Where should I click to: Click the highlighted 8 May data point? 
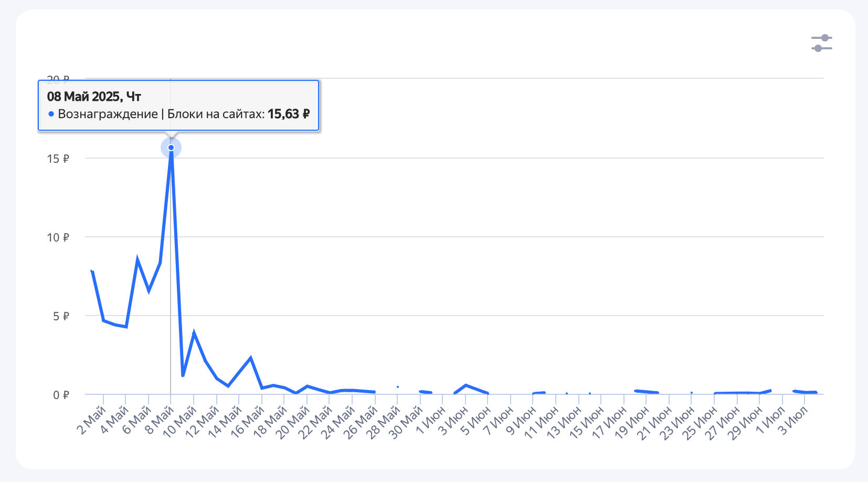(171, 148)
